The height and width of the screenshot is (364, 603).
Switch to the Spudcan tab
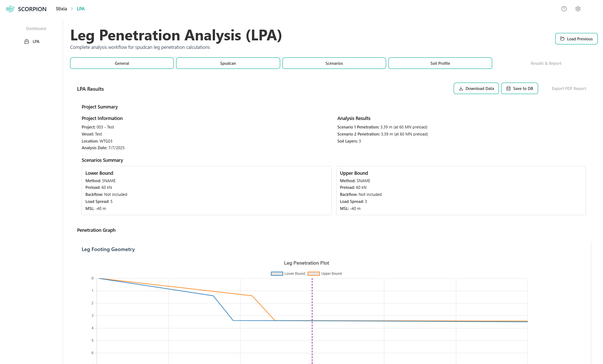point(228,63)
